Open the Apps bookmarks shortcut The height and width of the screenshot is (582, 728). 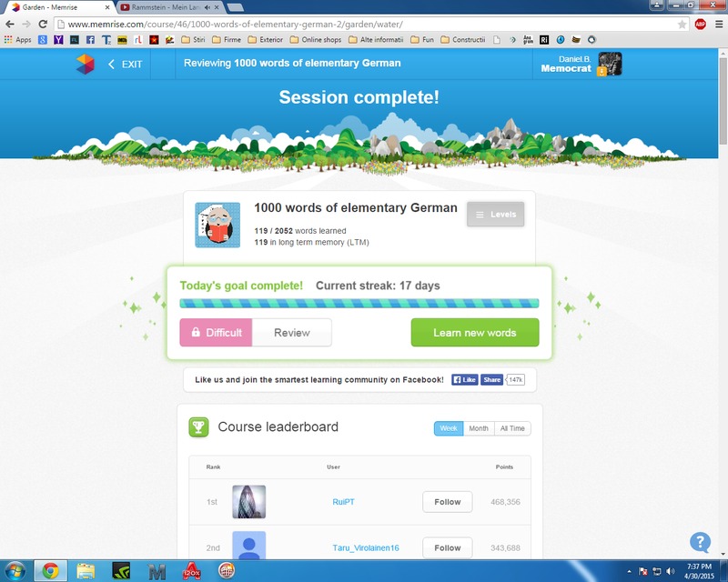(17, 40)
